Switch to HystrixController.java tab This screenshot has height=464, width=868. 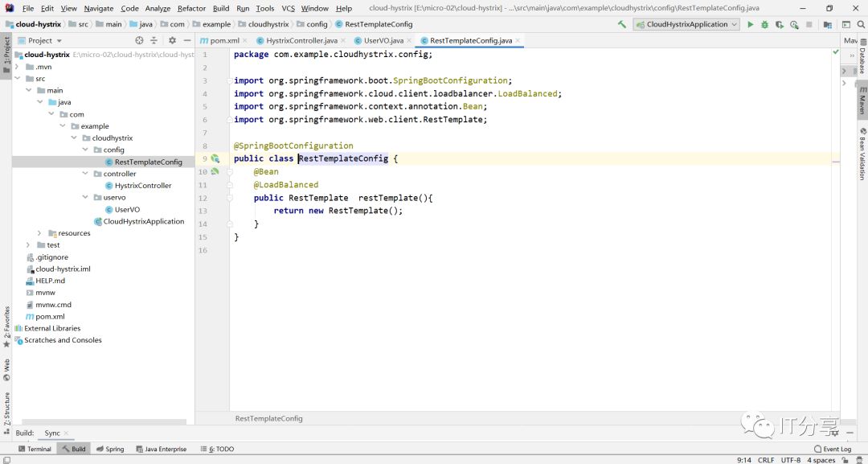click(301, 40)
